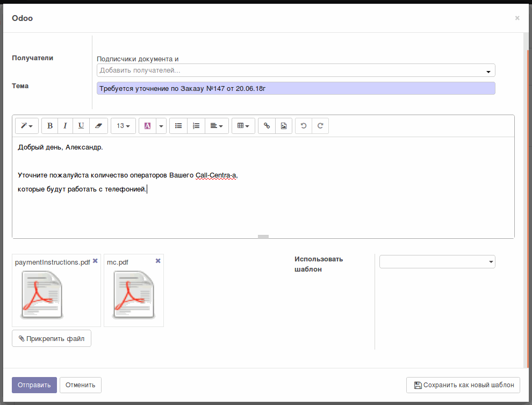The height and width of the screenshot is (405, 532).
Task: Open the insert table picker
Action: point(243,125)
